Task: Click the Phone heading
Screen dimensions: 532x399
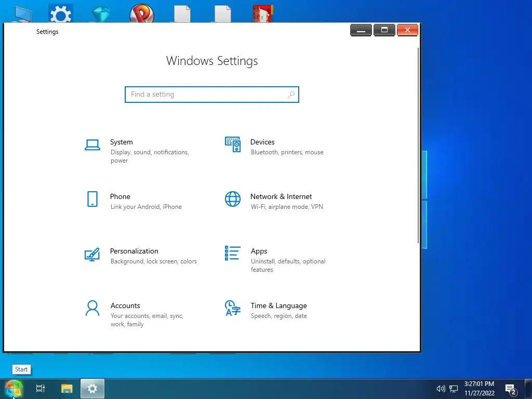Action: tap(120, 196)
